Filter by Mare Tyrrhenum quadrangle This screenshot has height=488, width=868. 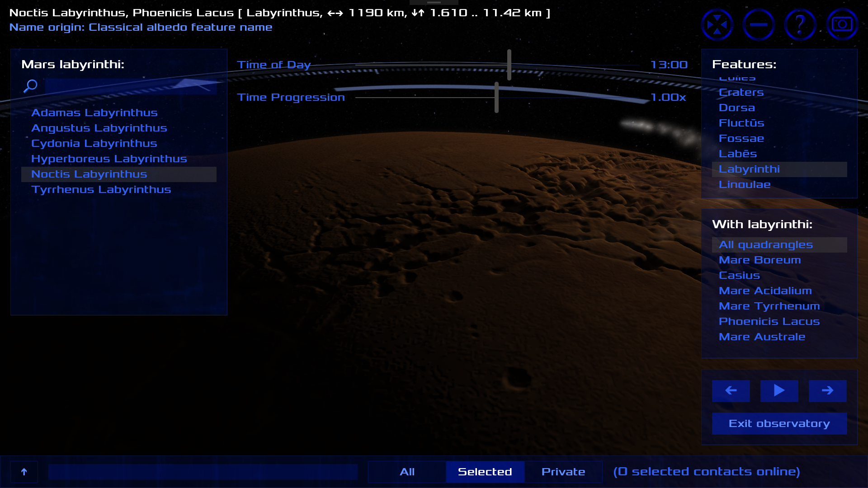coord(779,306)
